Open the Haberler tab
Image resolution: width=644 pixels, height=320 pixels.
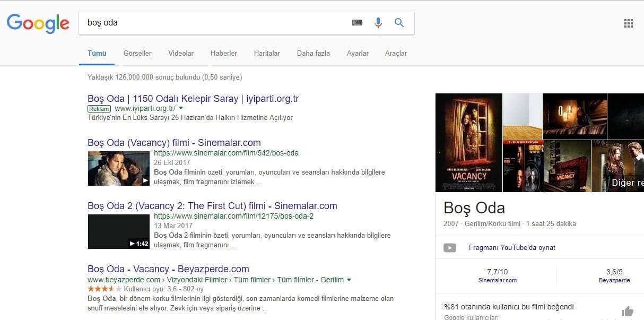[223, 54]
